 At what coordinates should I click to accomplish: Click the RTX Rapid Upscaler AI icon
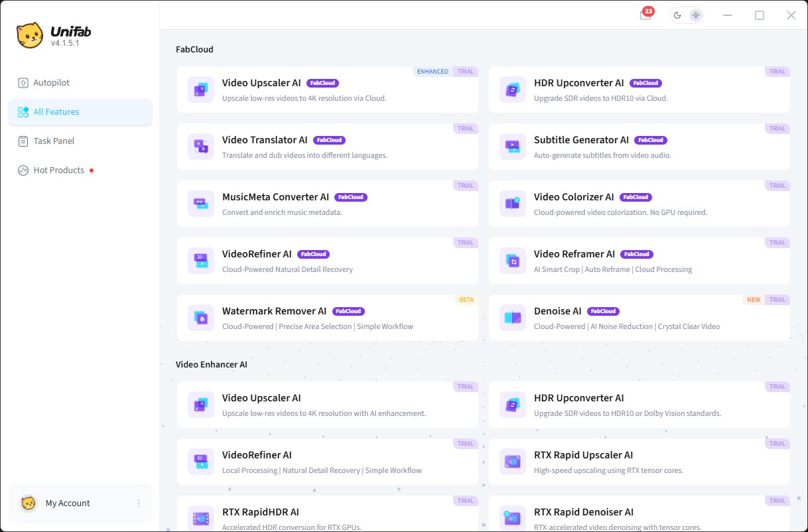[x=512, y=462]
